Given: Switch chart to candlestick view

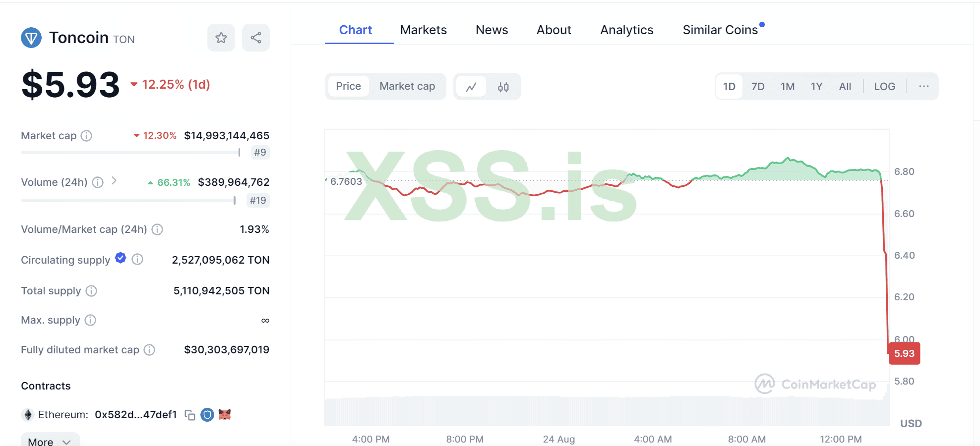Looking at the screenshot, I should pyautogui.click(x=503, y=87).
